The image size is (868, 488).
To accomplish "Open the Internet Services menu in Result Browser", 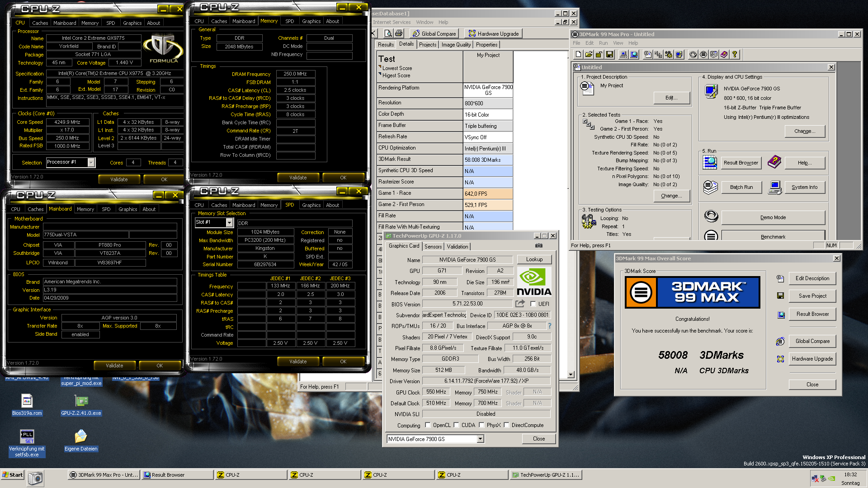I will 392,22.
